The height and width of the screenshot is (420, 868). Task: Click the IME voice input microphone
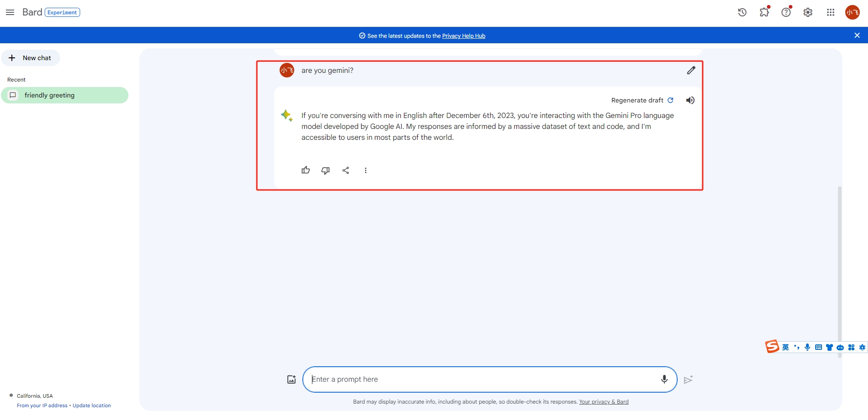coord(807,347)
